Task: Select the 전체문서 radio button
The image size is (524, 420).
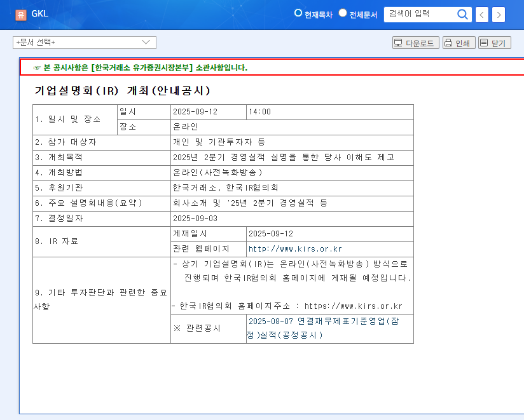Action: [x=342, y=13]
